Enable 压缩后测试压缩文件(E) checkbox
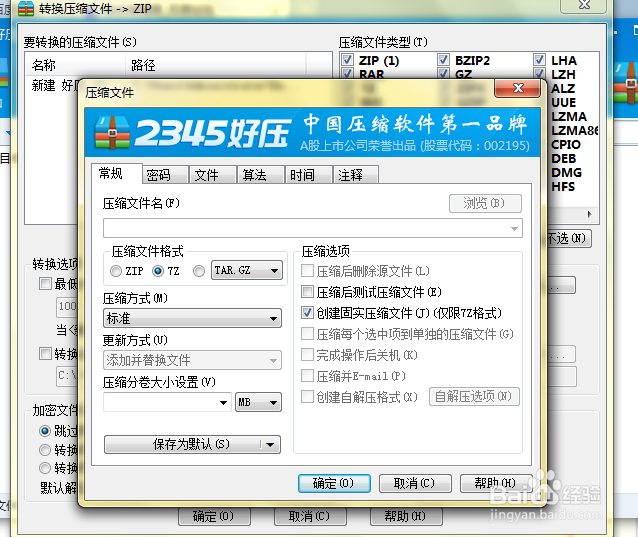The image size is (638, 537). [307, 291]
